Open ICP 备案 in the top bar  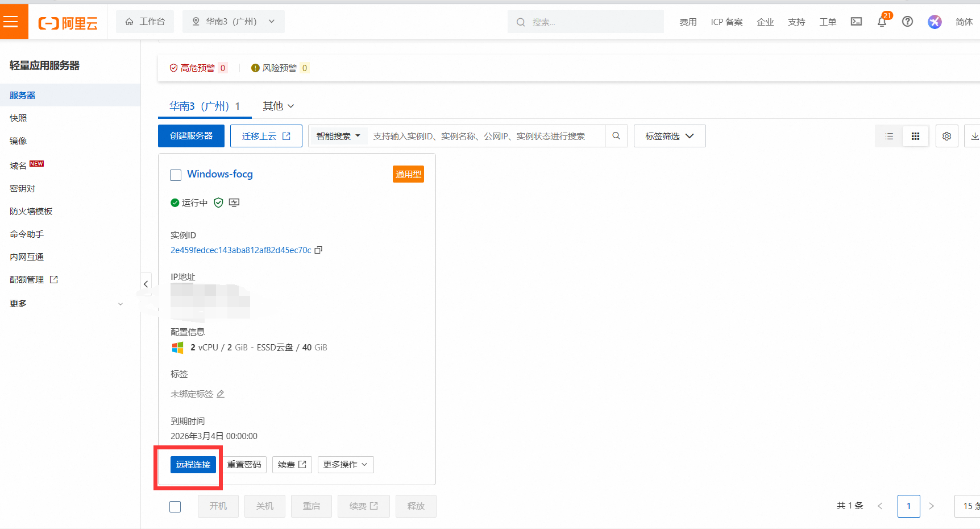click(726, 22)
